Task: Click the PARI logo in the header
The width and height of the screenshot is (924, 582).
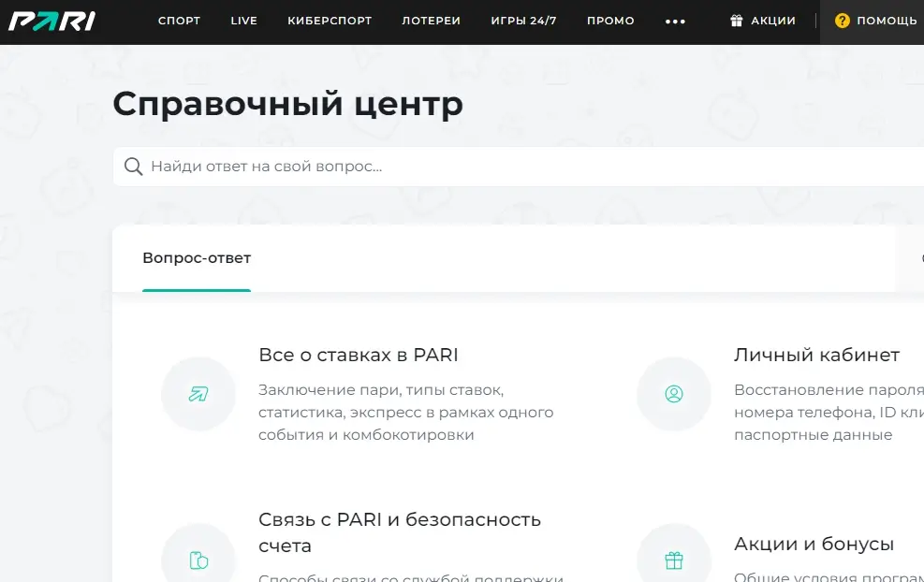Action: point(51,20)
